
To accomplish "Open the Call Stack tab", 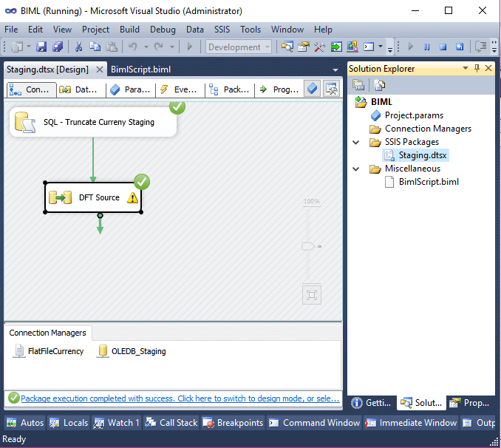I will (x=171, y=423).
